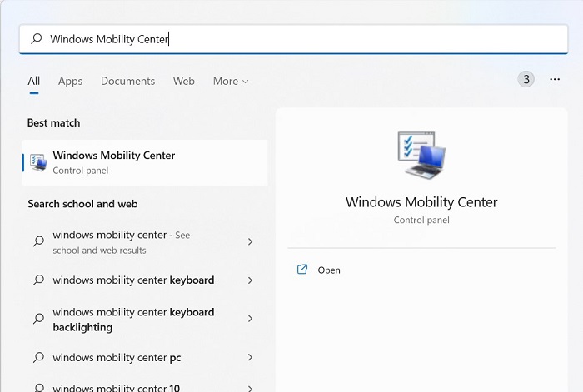This screenshot has height=392, width=583.
Task: Expand arrow for See school and web results
Action: [250, 242]
